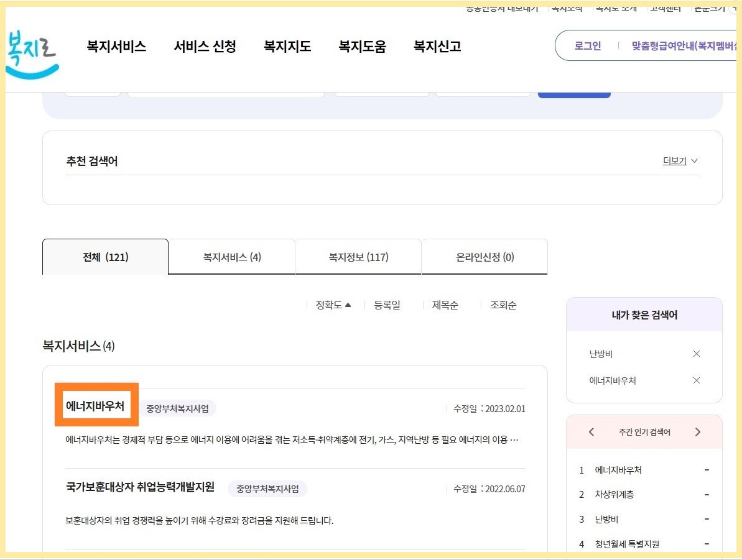
Task: Open 복지소식 in the top utility bar
Action: [x=566, y=8]
